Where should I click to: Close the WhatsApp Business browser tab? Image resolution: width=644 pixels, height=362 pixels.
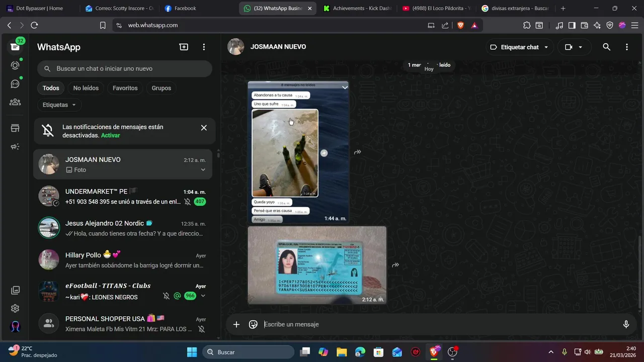309,9
